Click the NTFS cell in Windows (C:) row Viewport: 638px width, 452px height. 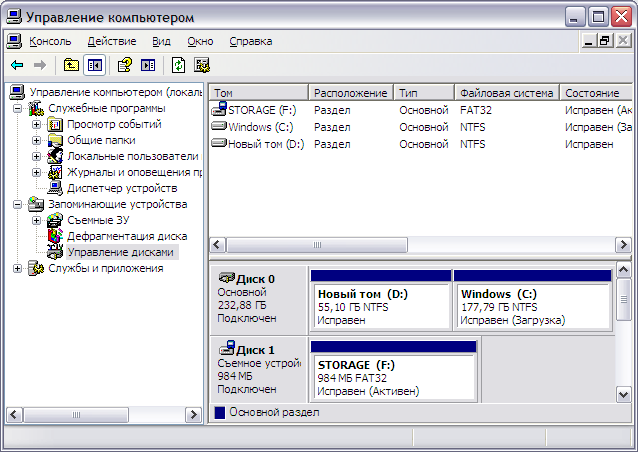click(472, 127)
